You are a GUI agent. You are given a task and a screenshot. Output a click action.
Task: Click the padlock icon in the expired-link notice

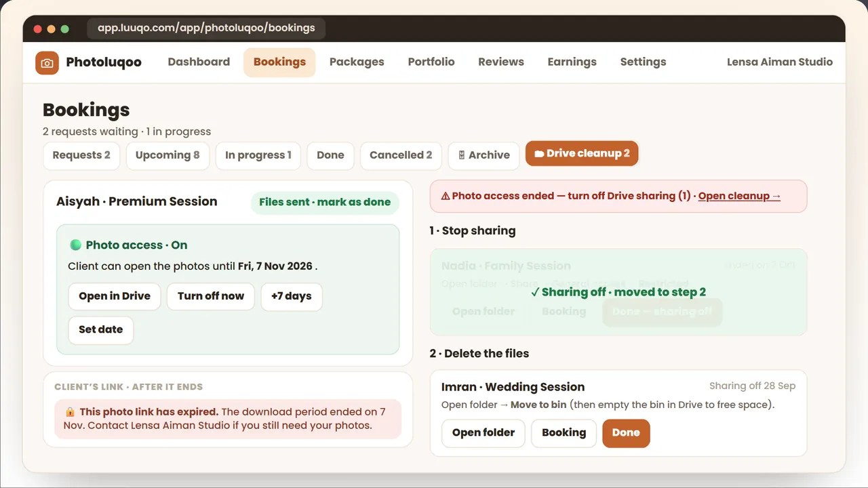coord(71,412)
